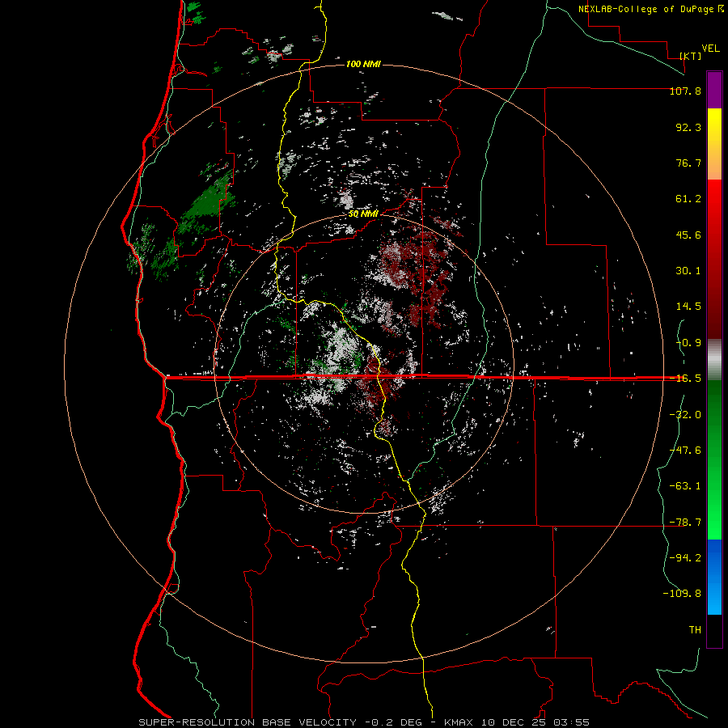This screenshot has width=728, height=728.
Task: Click the 14.5 velocity scale value
Action: point(688,307)
